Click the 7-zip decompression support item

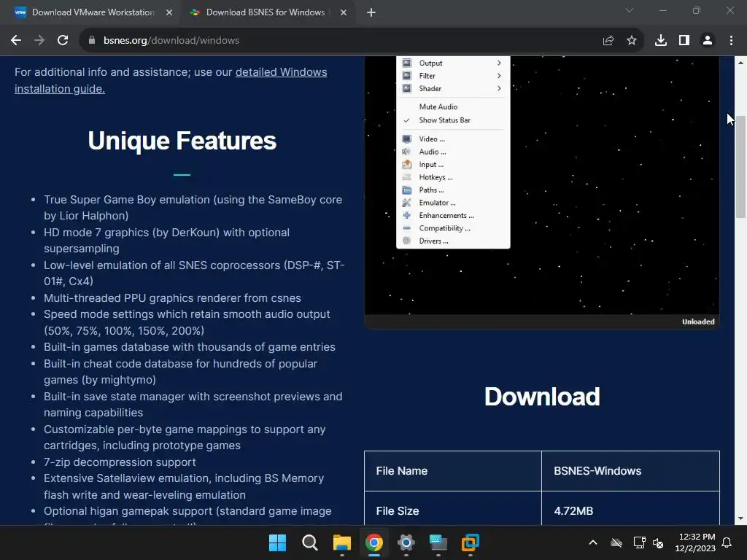click(x=120, y=462)
